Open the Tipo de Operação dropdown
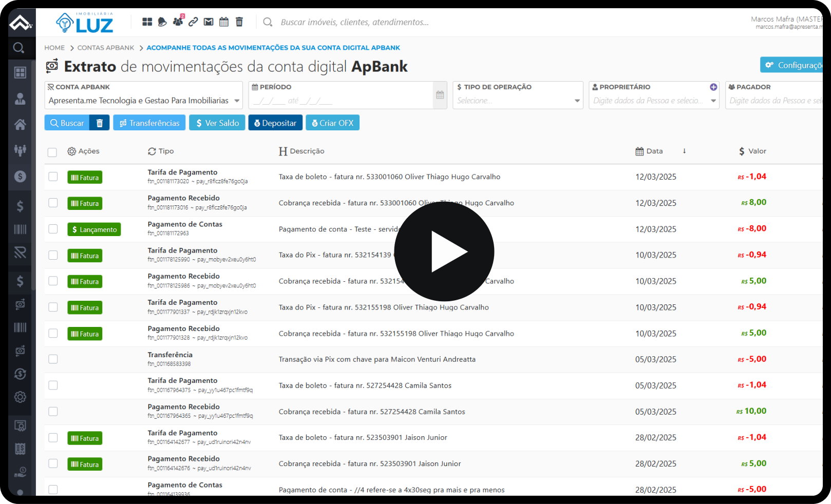Viewport: 831px width, 504px height. [x=577, y=101]
